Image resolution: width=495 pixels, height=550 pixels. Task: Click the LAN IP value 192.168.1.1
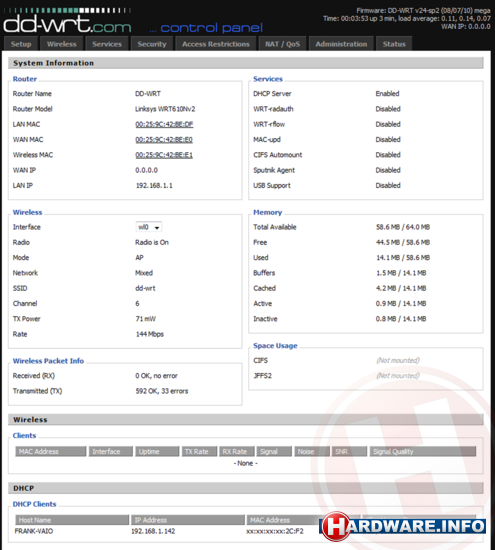[154, 186]
